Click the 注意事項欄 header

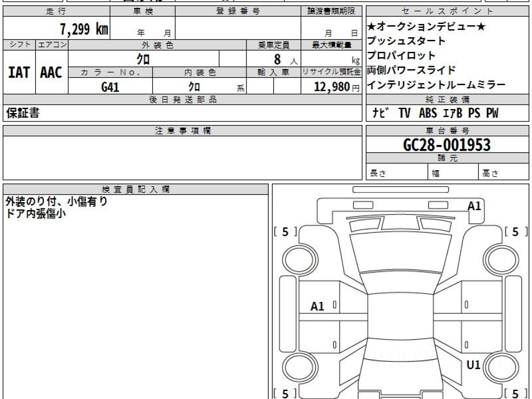coord(183,130)
